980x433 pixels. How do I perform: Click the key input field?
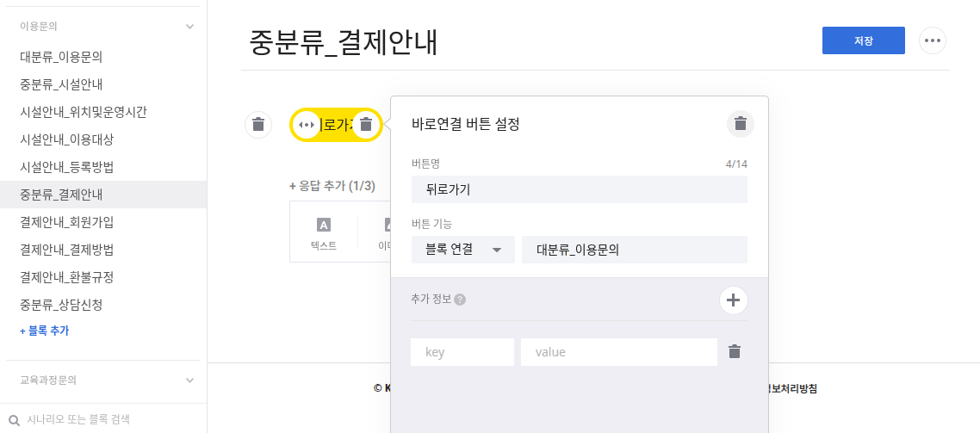click(462, 352)
